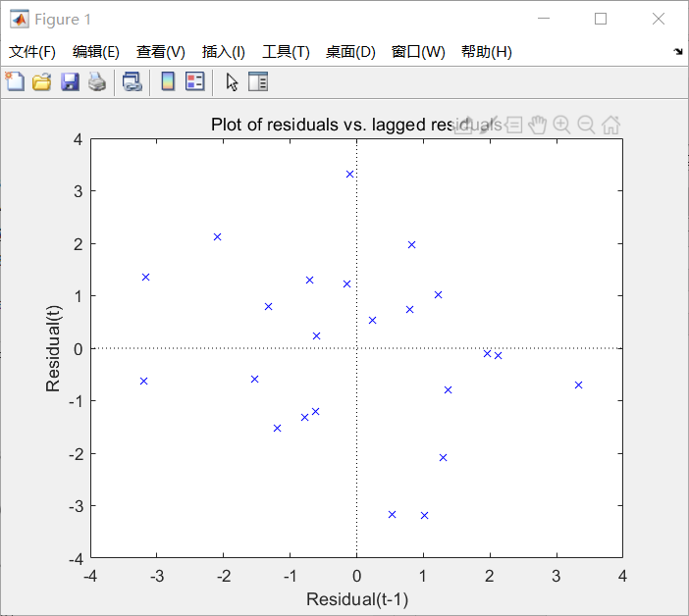Activate the Pan hand tool above axes
This screenshot has width=689, height=616.
click(537, 125)
